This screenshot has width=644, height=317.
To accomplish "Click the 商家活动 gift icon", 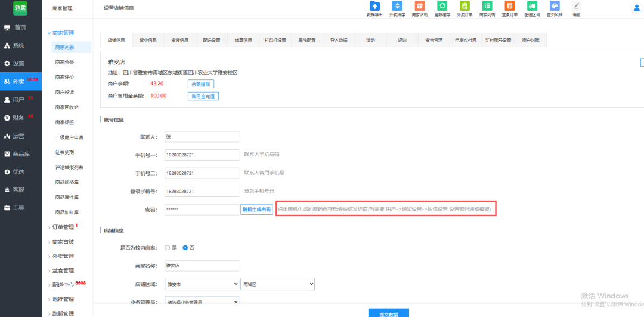I will click(x=419, y=6).
